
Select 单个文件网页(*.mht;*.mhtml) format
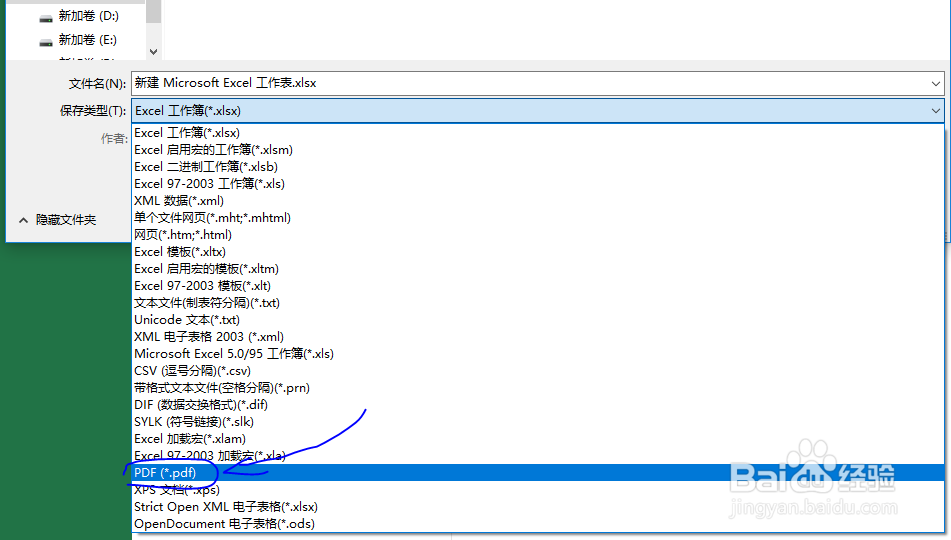pyautogui.click(x=538, y=218)
